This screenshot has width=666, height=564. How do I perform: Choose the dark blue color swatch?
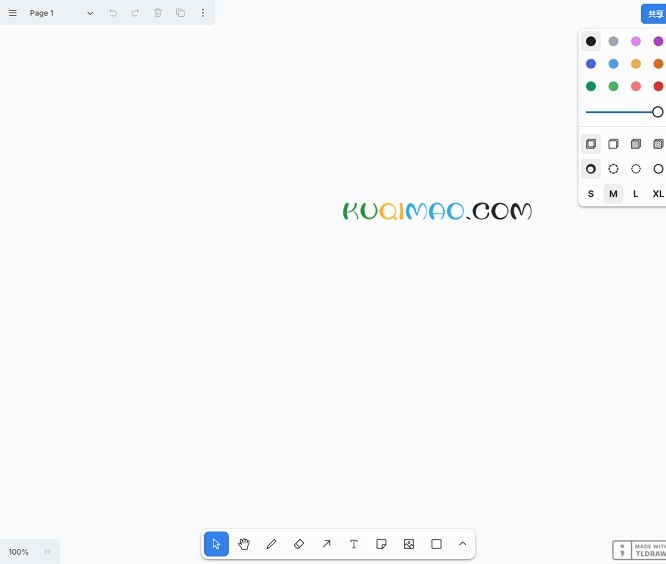pos(590,64)
